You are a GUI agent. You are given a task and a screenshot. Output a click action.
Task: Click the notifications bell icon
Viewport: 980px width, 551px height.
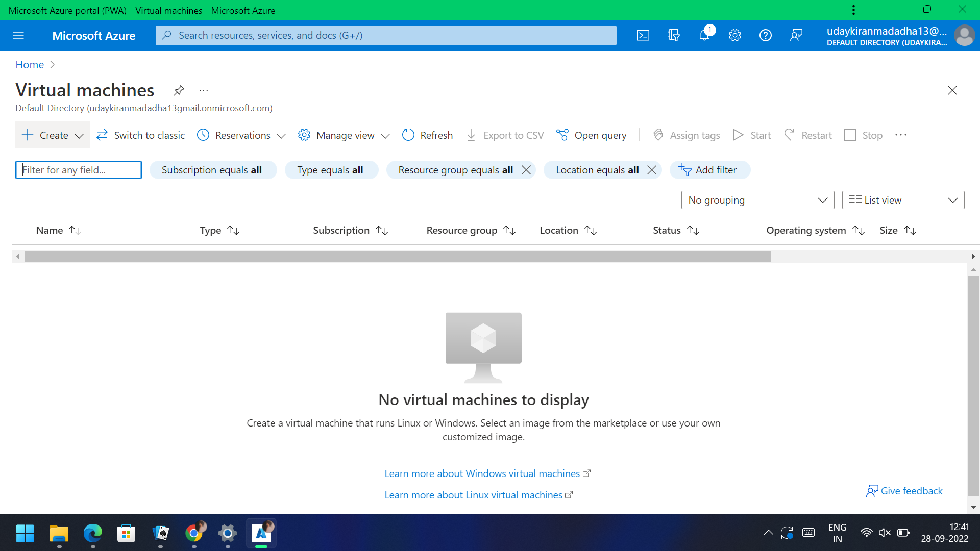pos(704,35)
